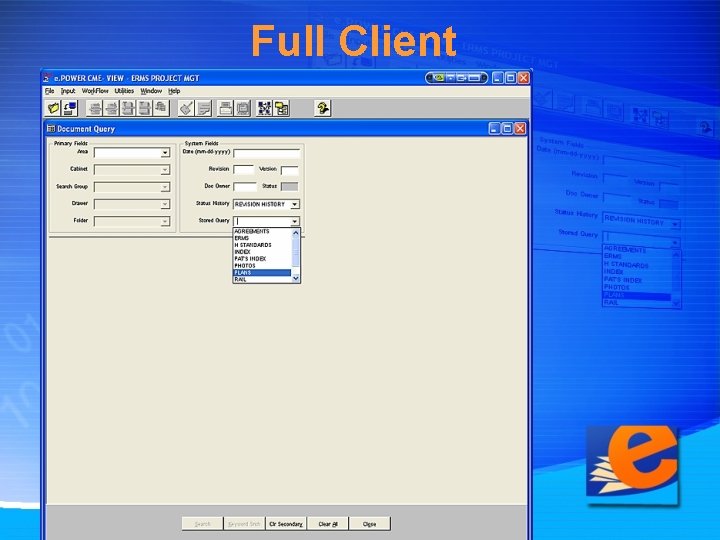Open the Utilities menu
720x540 pixels.
point(124,91)
